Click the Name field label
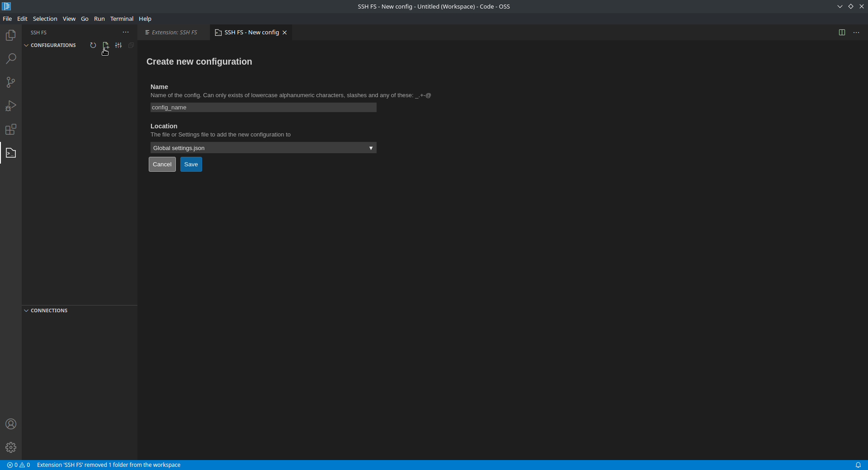Image resolution: width=868 pixels, height=470 pixels. click(159, 87)
